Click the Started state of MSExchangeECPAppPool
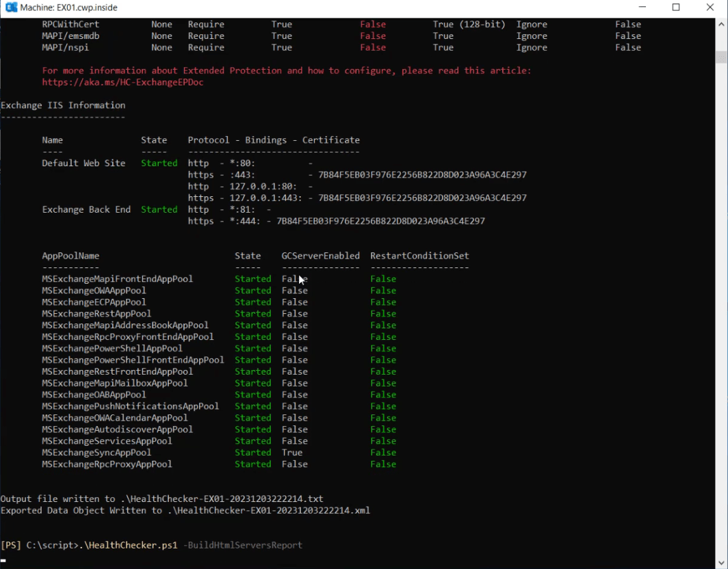 [252, 302]
